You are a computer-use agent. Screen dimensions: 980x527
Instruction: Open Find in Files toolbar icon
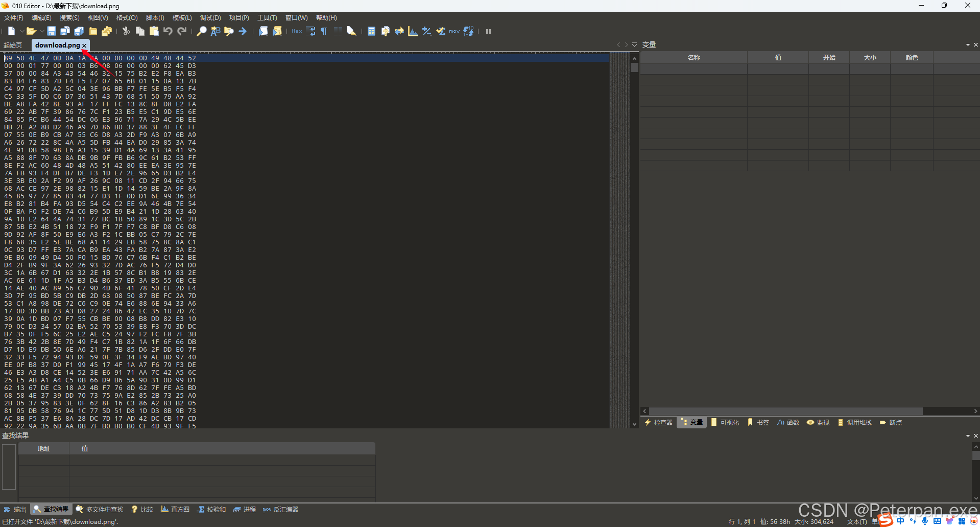pos(229,31)
